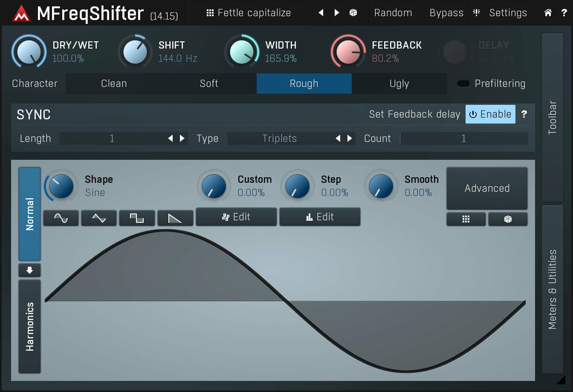The image size is (573, 392).
Task: Click the dice icon below the Advanced button
Action: 508,219
